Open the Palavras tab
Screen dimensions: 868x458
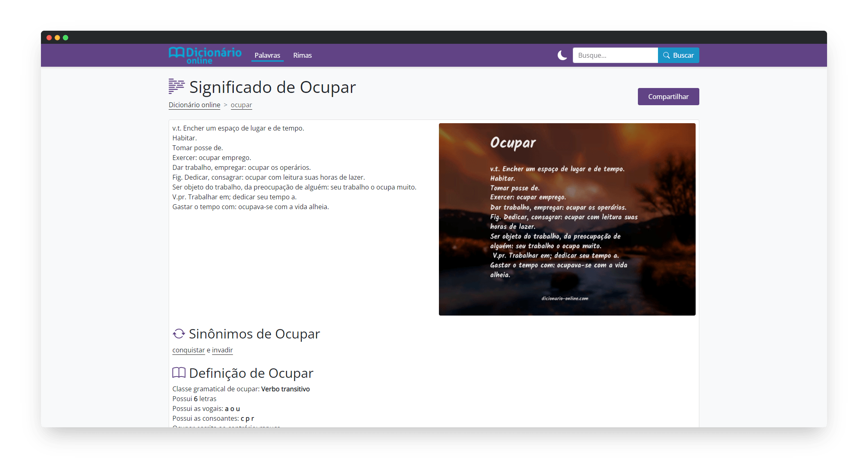pyautogui.click(x=267, y=55)
